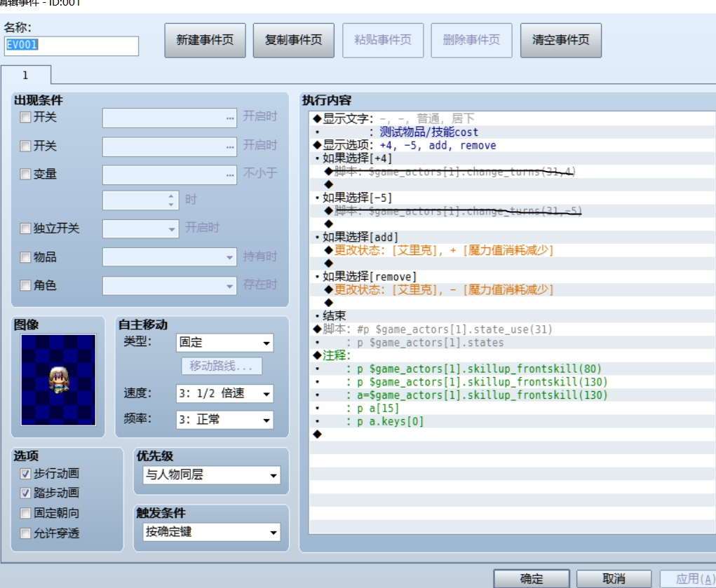The height and width of the screenshot is (588, 716).
Task: Select the 如果选择[+4] branch row
Action: point(512,158)
